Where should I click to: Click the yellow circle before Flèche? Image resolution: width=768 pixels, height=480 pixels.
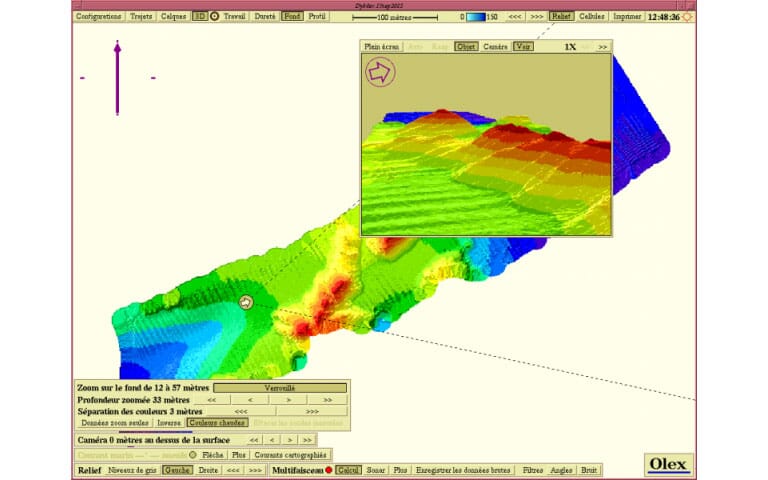(x=193, y=454)
